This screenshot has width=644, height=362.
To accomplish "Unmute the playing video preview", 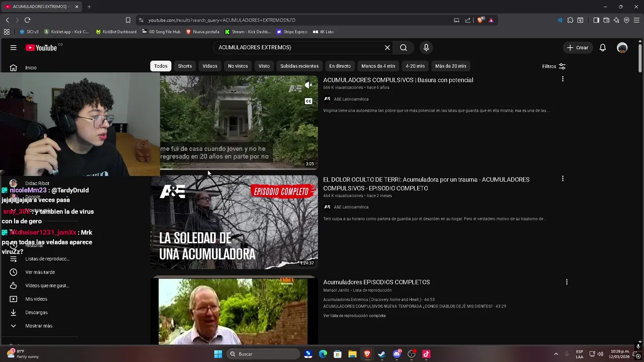I will [x=308, y=85].
